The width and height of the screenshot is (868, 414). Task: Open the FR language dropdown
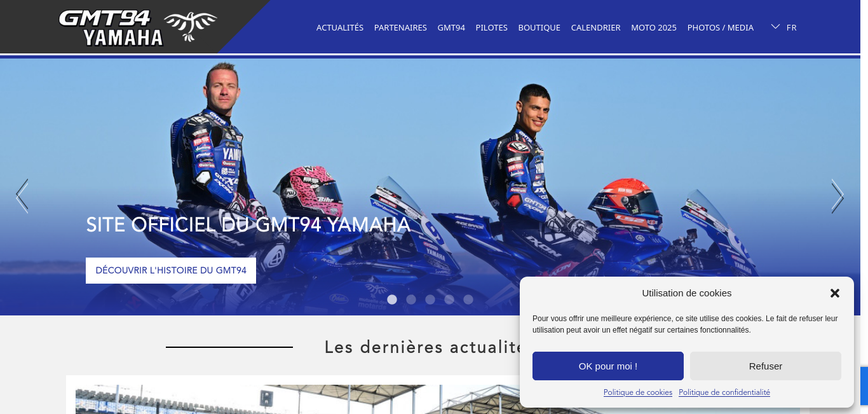[783, 27]
